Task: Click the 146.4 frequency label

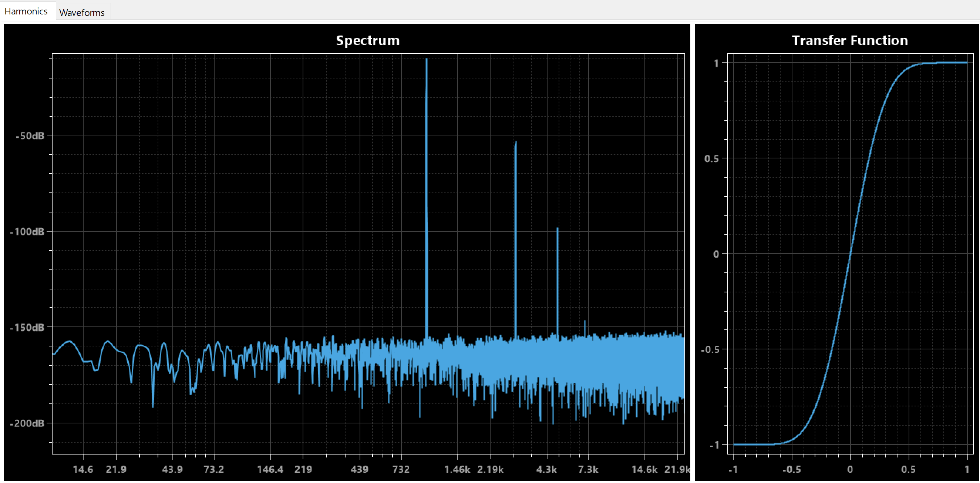Action: coord(270,469)
